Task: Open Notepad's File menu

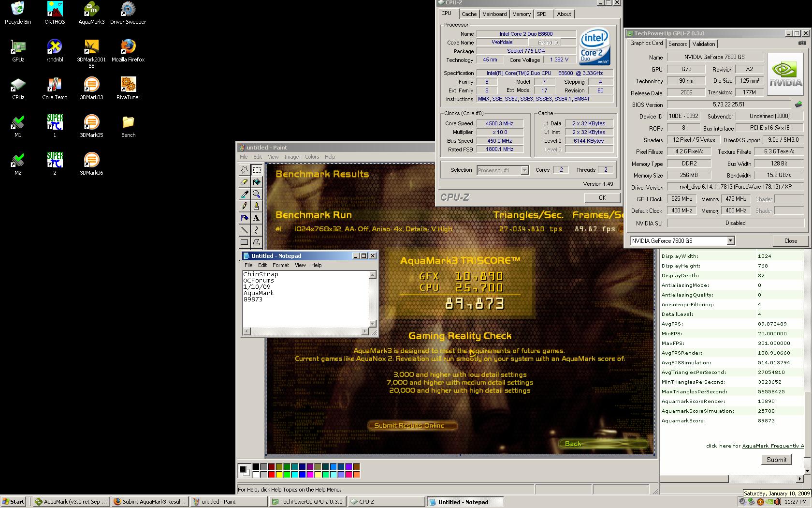Action: 248,265
